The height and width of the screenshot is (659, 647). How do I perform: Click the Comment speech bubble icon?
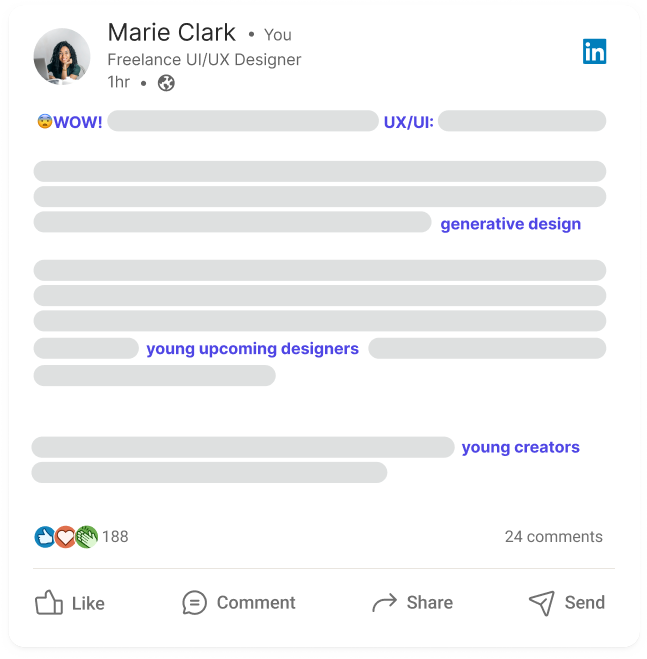coord(194,602)
